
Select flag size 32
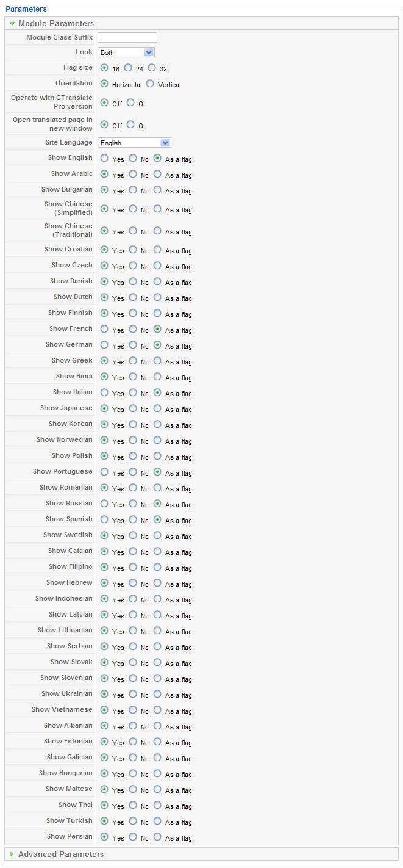click(152, 68)
